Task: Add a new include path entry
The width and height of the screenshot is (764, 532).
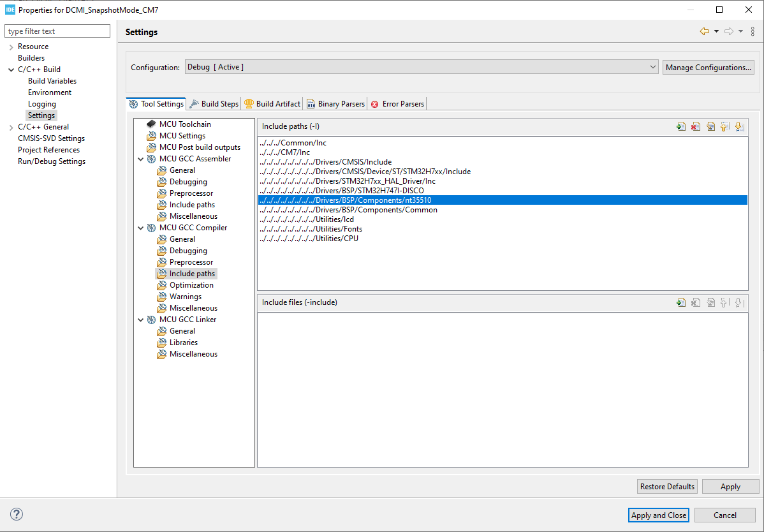Action: point(680,126)
